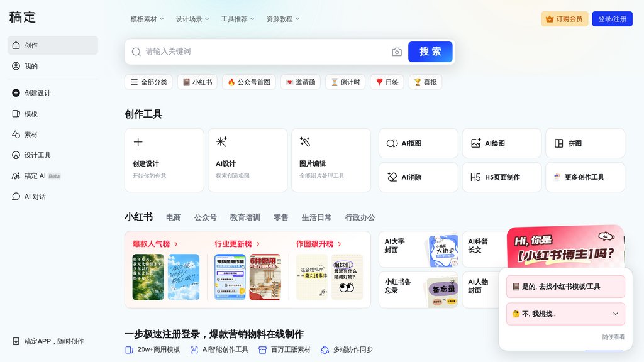This screenshot has width=644, height=362.
Task: Open the 设计场景 dropdown
Action: [192, 19]
